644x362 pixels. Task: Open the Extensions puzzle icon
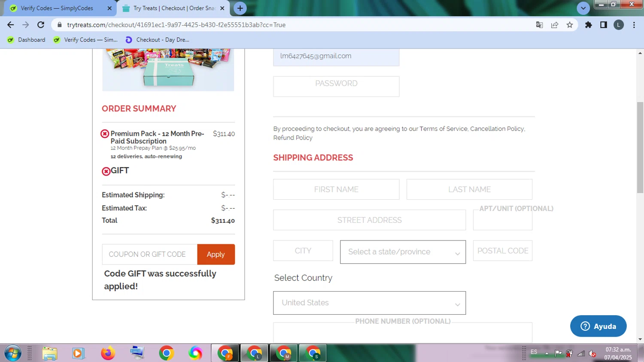tap(589, 25)
